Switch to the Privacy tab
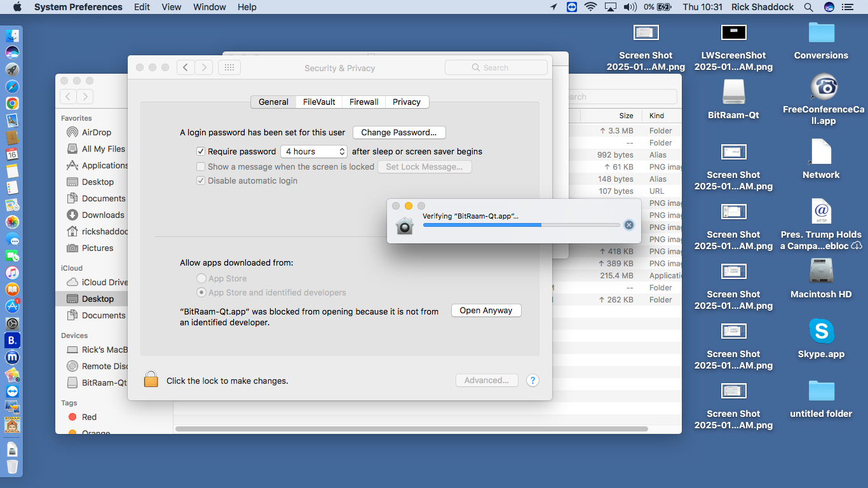The height and width of the screenshot is (488, 868). [x=407, y=102]
